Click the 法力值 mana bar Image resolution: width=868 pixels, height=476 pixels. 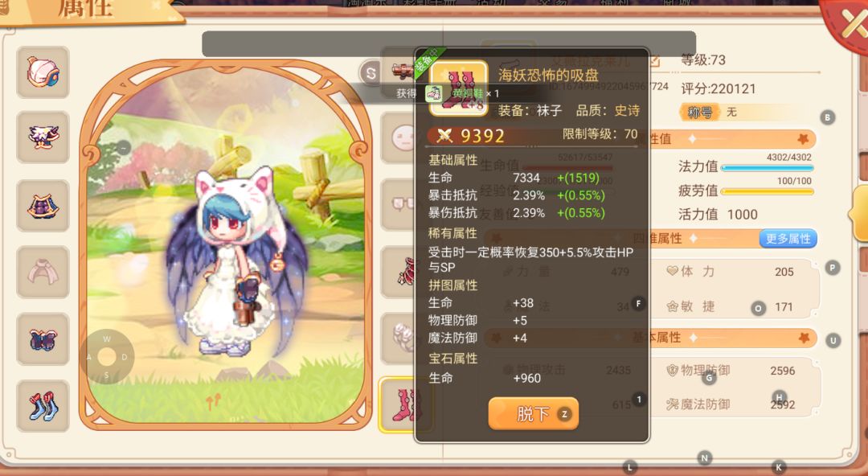coord(767,167)
